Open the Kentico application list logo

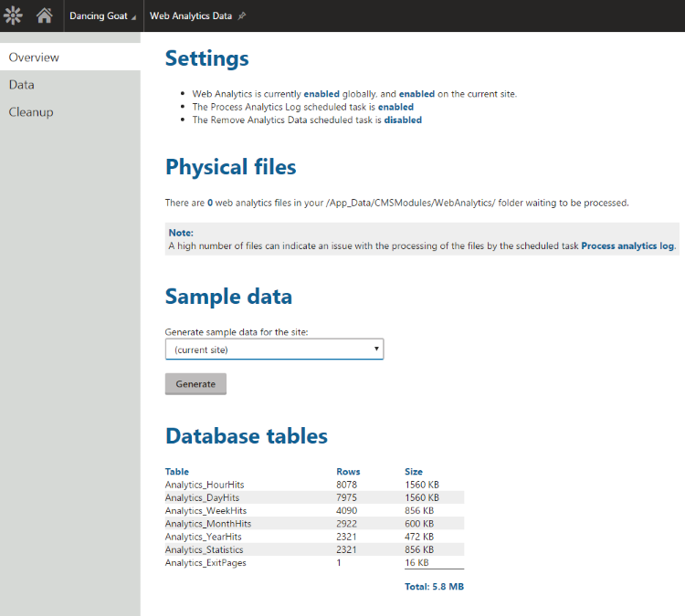[13, 16]
